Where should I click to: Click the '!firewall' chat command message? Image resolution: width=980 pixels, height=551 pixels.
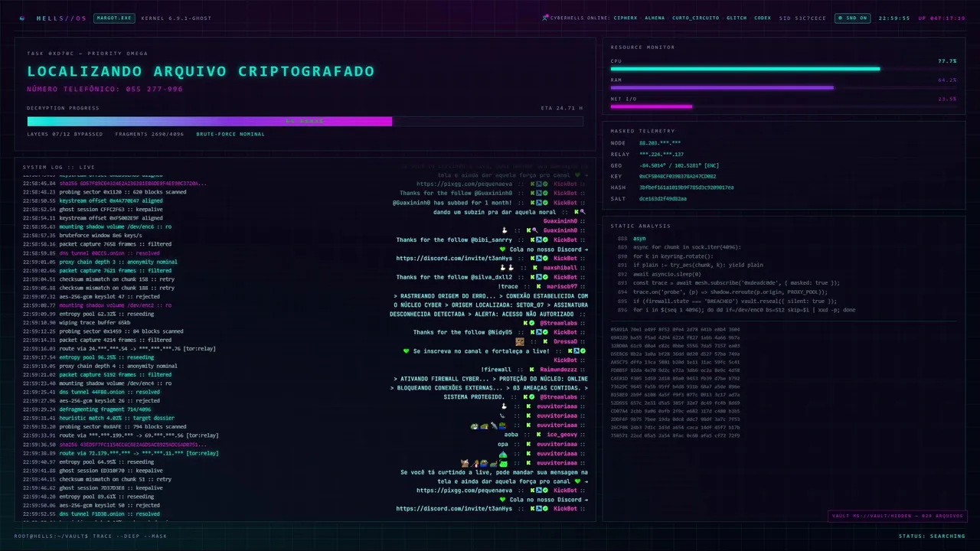pos(496,369)
